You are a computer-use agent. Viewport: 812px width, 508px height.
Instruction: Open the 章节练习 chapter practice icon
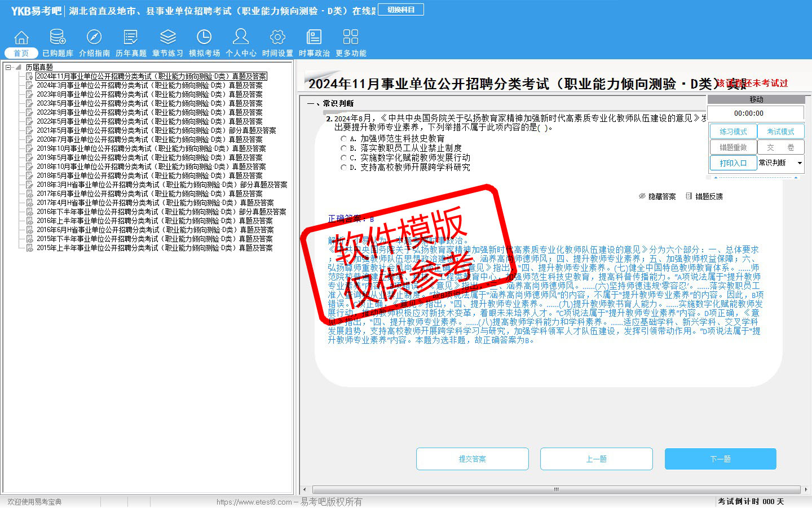coord(167,37)
